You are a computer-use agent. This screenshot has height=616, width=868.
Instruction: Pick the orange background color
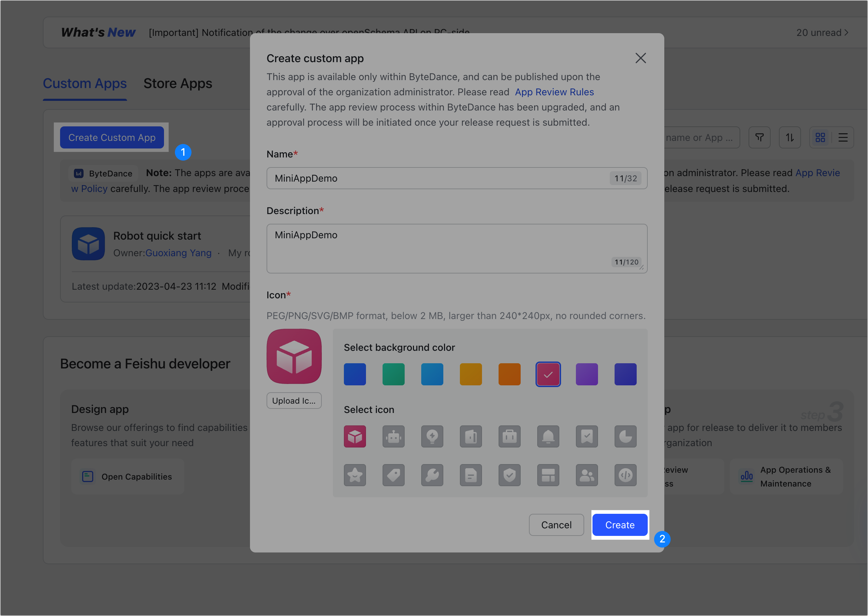[x=509, y=374]
